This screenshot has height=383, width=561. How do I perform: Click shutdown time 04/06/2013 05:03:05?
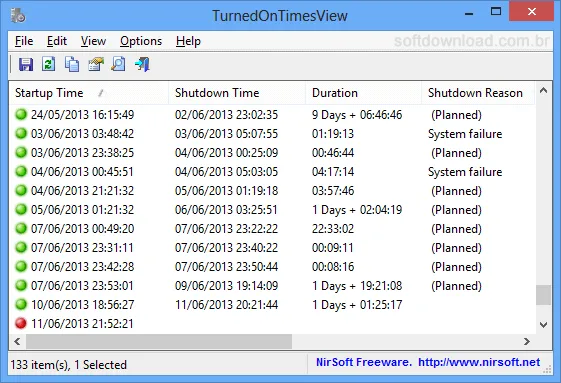(226, 171)
